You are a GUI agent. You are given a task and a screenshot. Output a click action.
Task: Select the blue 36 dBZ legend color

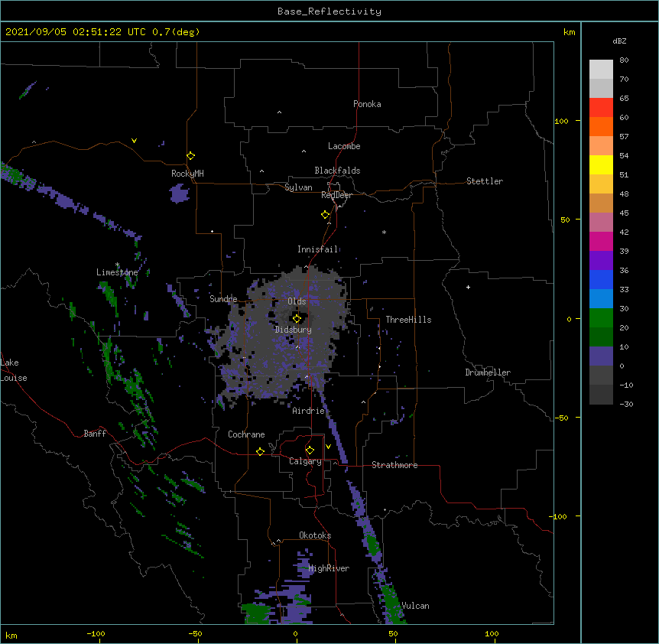[601, 279]
